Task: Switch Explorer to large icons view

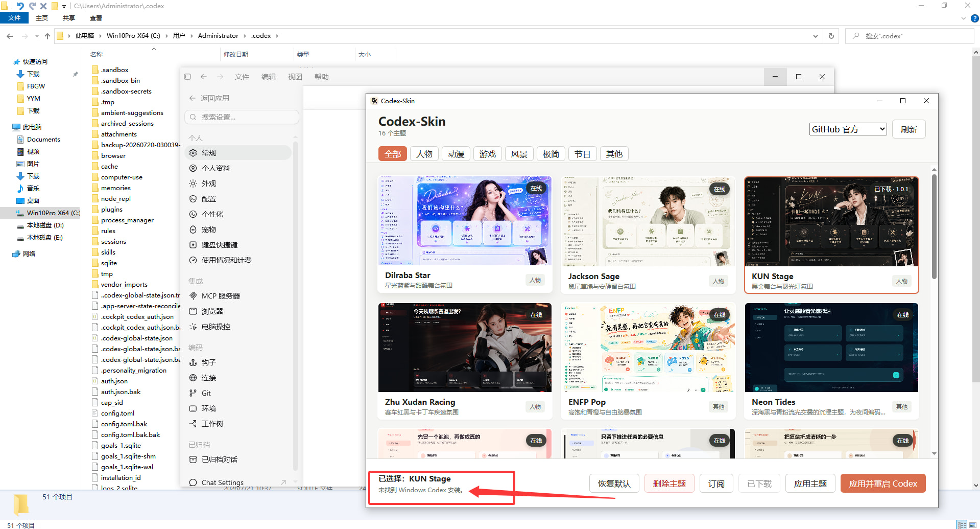Action: [x=973, y=524]
